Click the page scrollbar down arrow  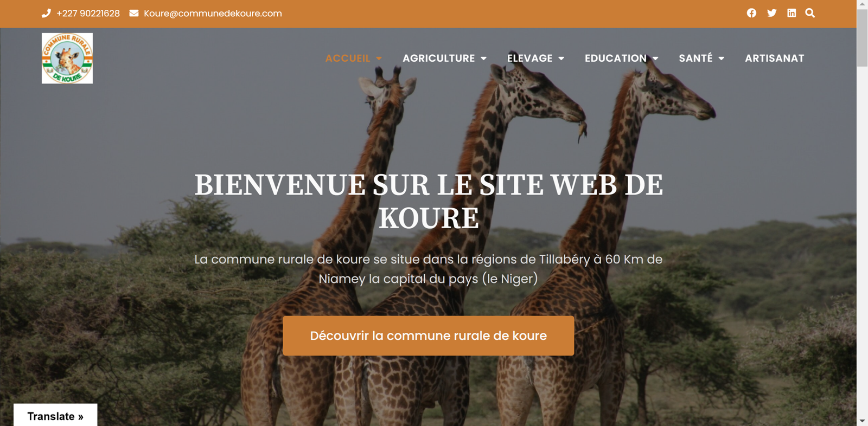coord(862,421)
